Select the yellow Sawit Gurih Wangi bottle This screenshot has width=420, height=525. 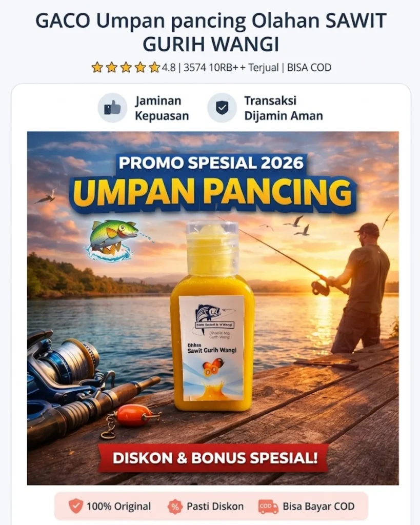(212, 317)
